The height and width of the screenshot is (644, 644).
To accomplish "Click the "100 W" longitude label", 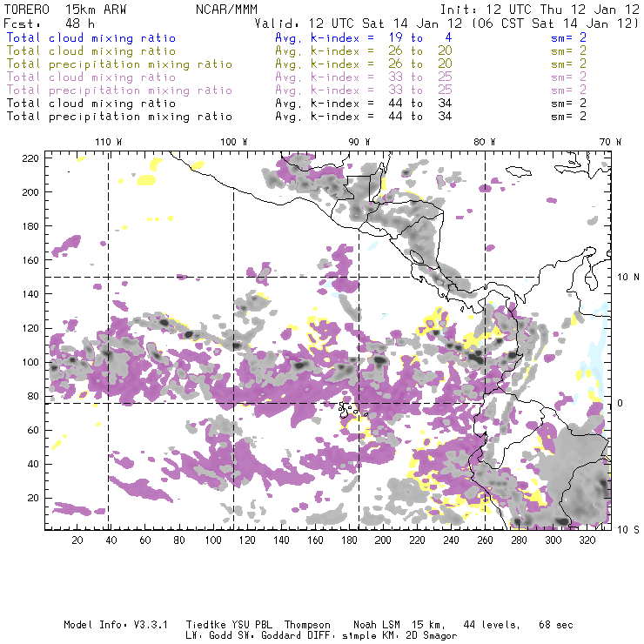I will point(234,142).
